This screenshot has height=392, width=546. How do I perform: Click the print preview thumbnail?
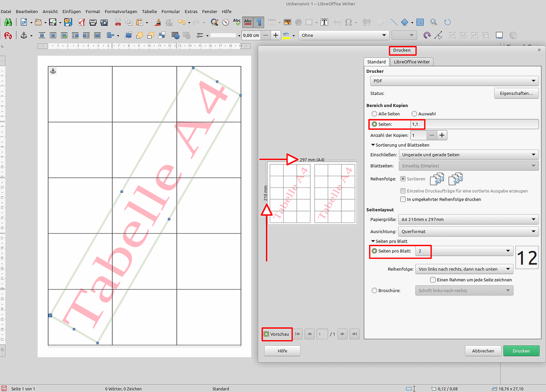312,193
